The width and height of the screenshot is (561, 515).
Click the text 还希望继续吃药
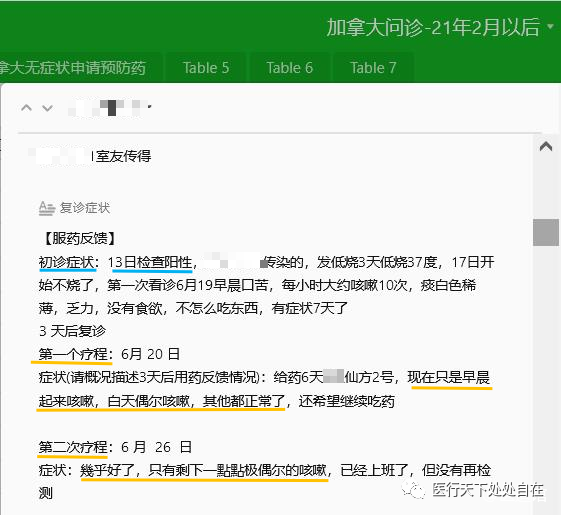(x=347, y=401)
